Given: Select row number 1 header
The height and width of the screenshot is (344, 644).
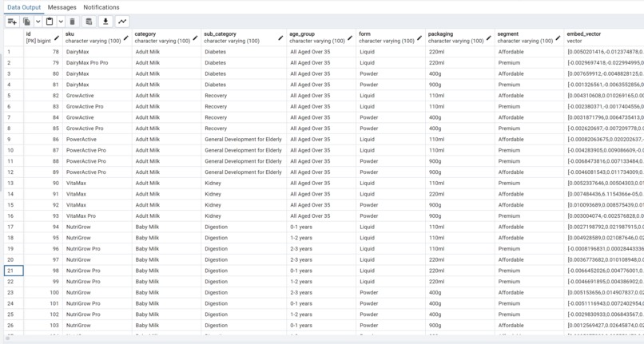Looking at the screenshot, I should coord(14,52).
